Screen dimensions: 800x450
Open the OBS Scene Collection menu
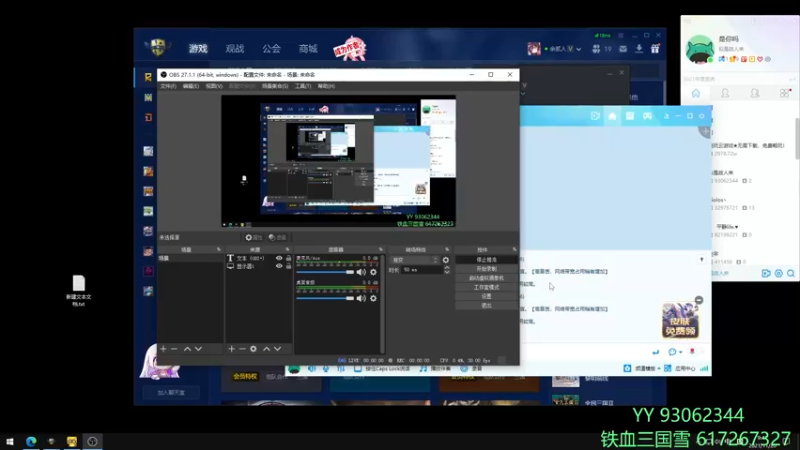point(275,86)
